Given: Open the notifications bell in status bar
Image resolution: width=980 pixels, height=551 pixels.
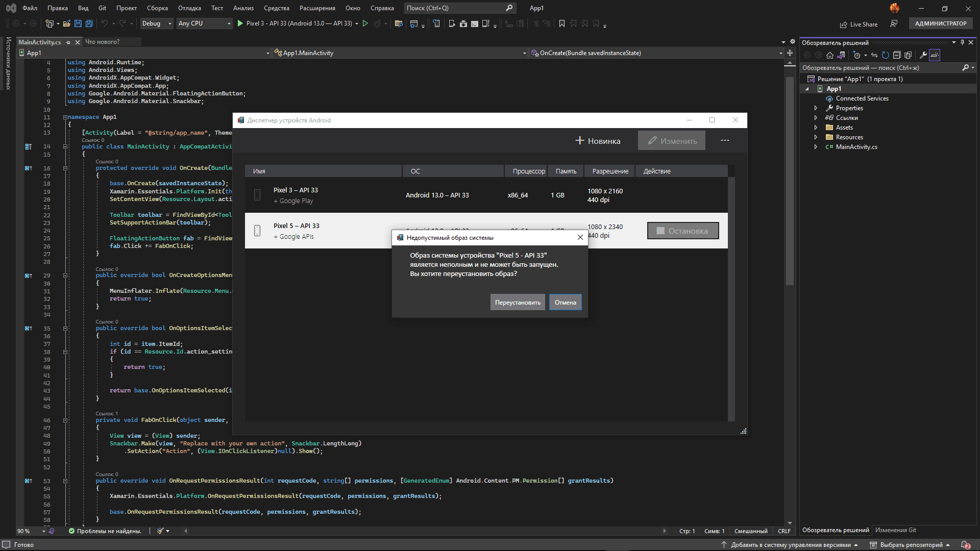Looking at the screenshot, I should (x=965, y=545).
